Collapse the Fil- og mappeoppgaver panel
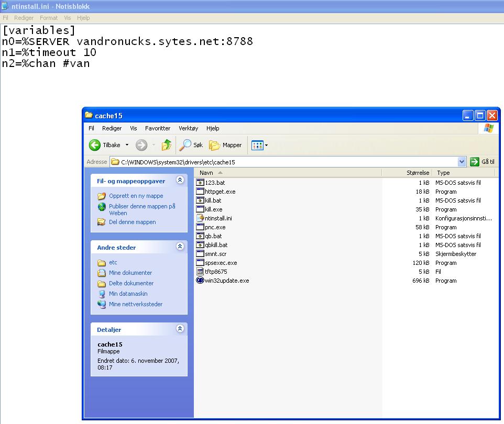504x424 pixels. click(180, 180)
